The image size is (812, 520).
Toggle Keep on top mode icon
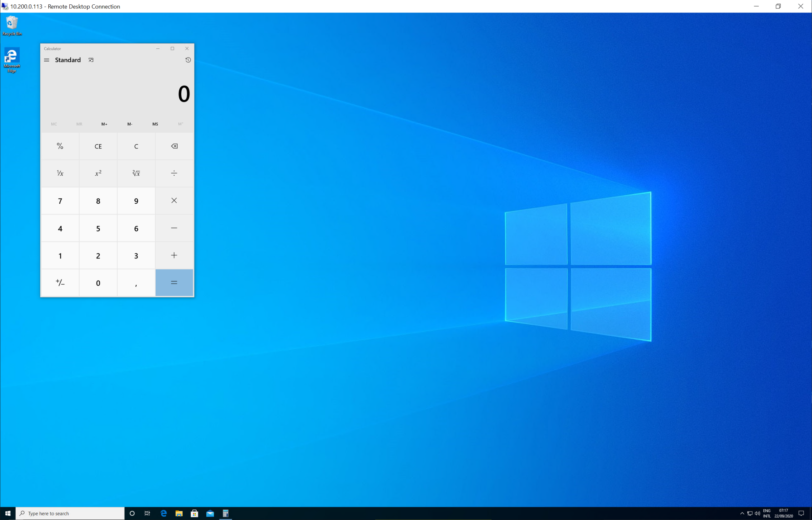coord(91,60)
